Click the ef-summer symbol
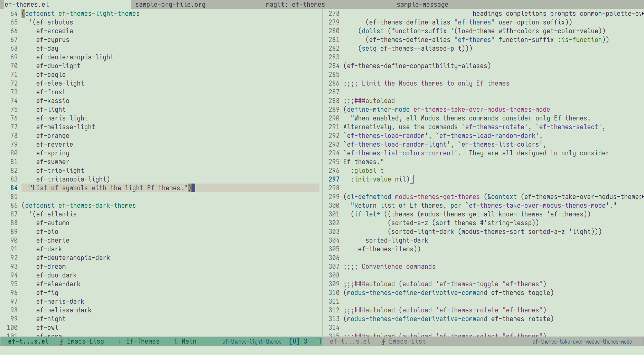This screenshot has height=355, width=644. [x=53, y=162]
